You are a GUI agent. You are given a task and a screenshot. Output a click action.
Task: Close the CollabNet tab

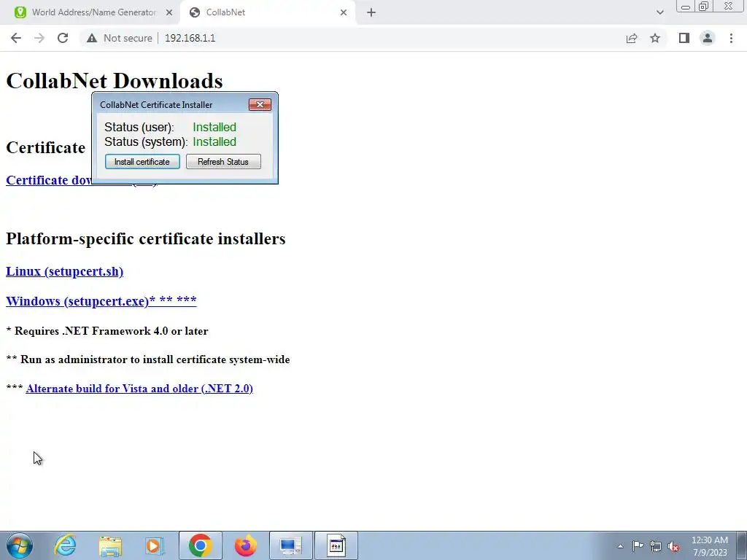(x=344, y=12)
